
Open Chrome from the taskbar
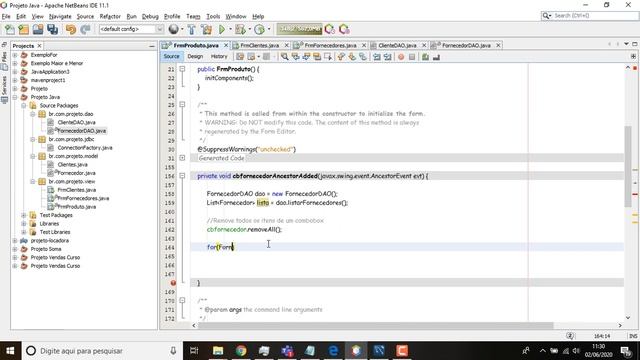coord(241,351)
